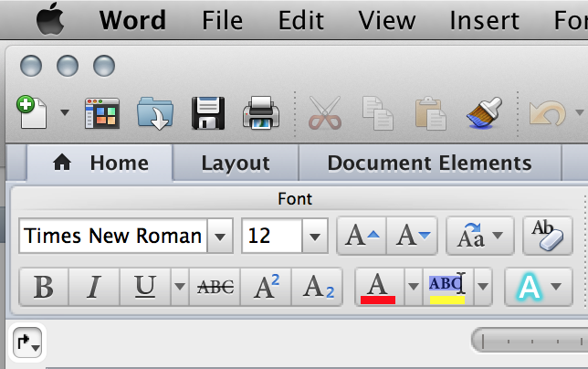Open the Edit menu
Image resolution: width=588 pixels, height=369 pixels.
pyautogui.click(x=300, y=20)
